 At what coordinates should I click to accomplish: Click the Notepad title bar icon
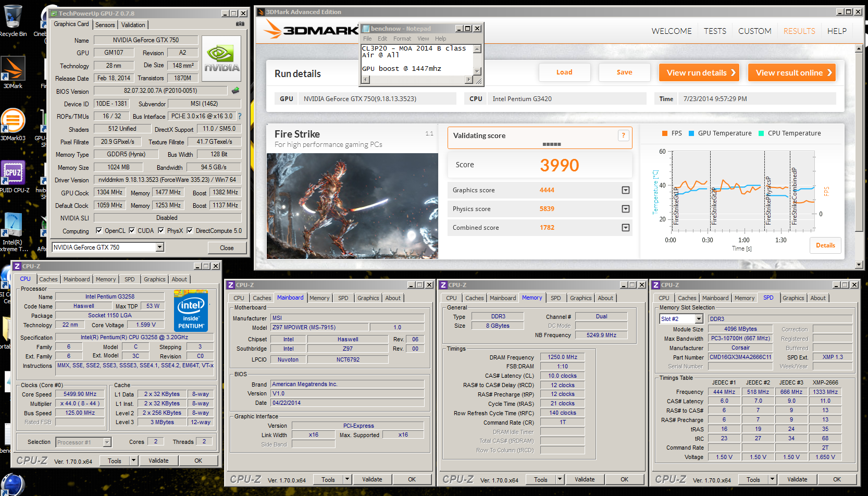366,29
